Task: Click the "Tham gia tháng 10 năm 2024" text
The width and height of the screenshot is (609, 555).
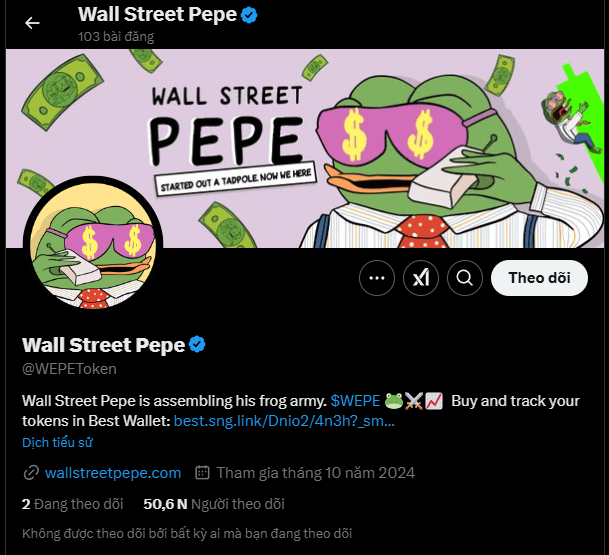Action: [315, 473]
